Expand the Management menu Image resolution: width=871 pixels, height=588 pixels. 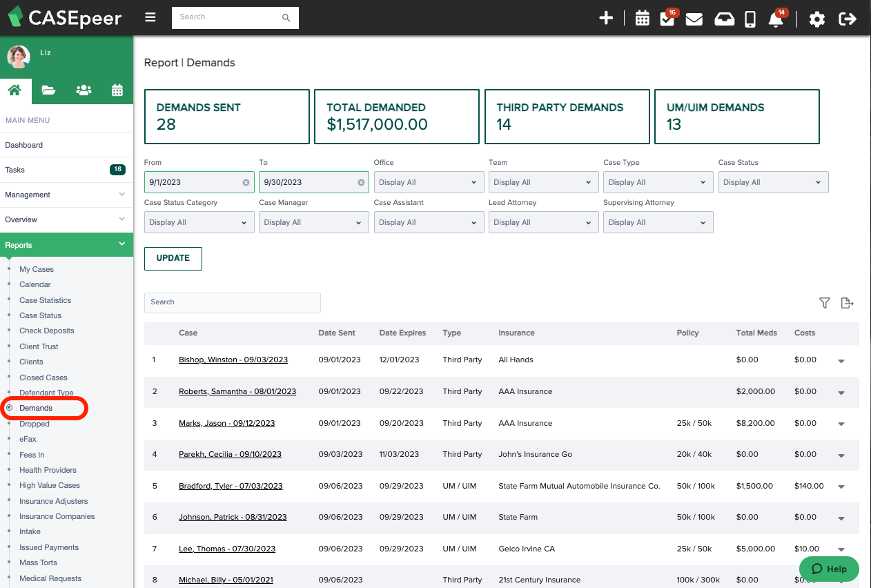[66, 195]
